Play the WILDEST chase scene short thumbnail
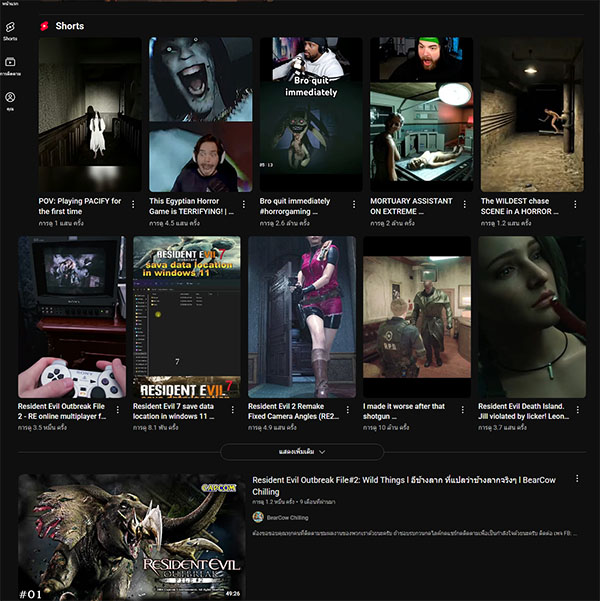This screenshot has width=600, height=601. tap(532, 114)
